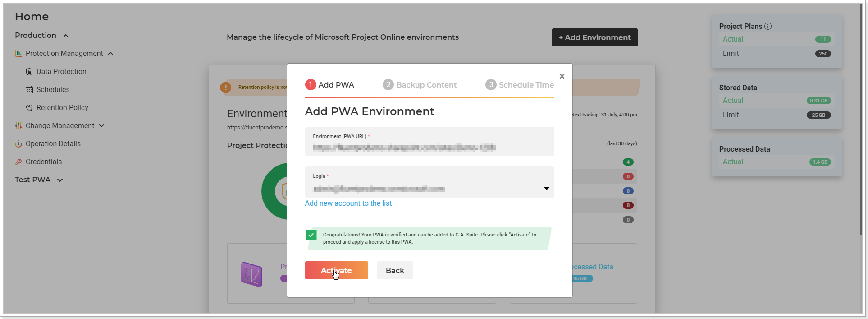The image size is (868, 319).
Task: Open Retention Policy menu item
Action: click(62, 108)
